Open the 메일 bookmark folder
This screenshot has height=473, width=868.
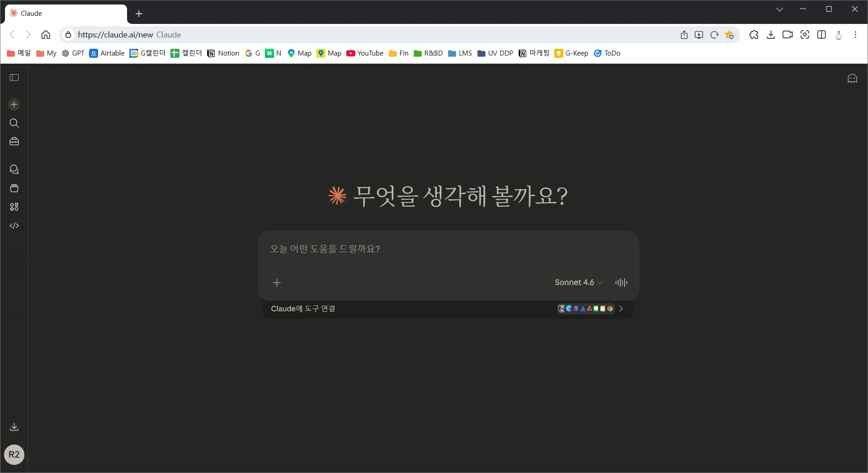[x=19, y=53]
